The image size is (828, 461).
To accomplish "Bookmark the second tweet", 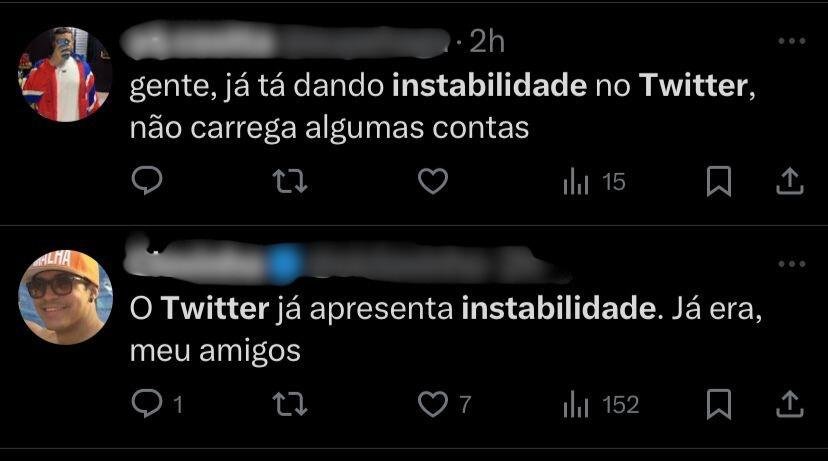I will (x=719, y=404).
